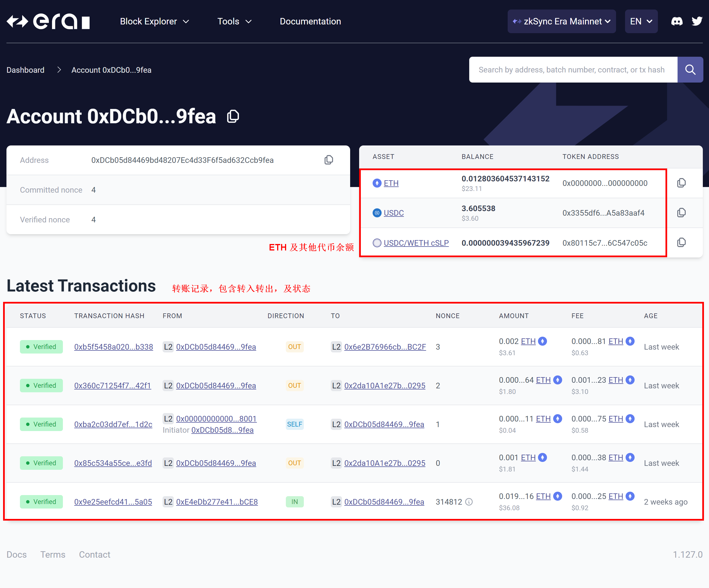Image resolution: width=709 pixels, height=588 pixels.
Task: Copy USDC token address icon
Action: tap(681, 213)
